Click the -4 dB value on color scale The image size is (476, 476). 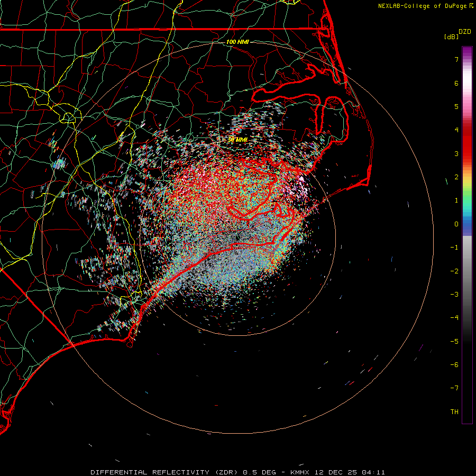pyautogui.click(x=454, y=318)
